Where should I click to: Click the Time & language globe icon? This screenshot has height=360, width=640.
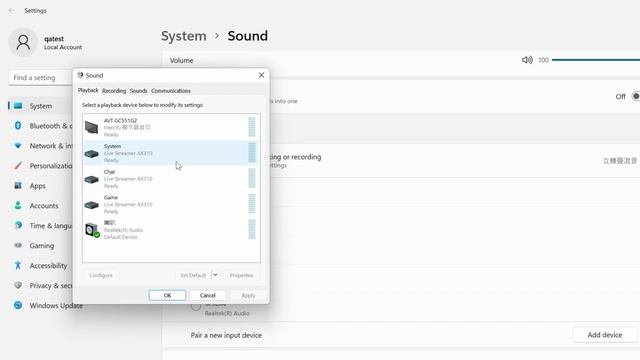click(x=18, y=225)
